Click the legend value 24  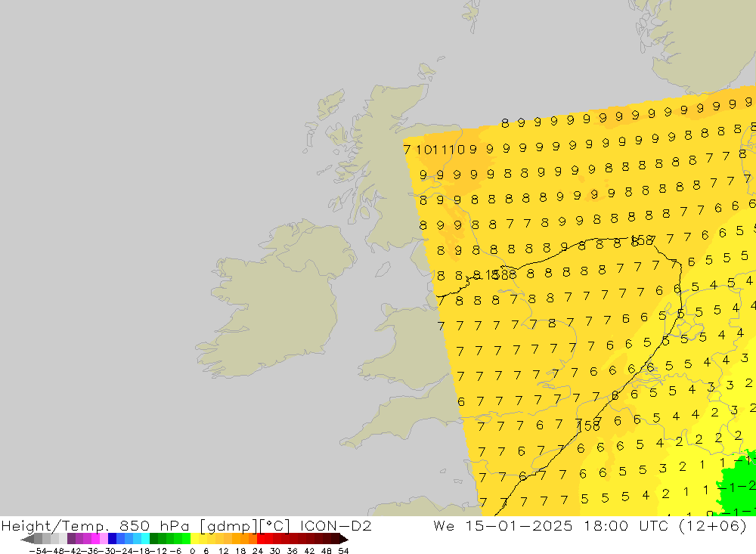258,551
